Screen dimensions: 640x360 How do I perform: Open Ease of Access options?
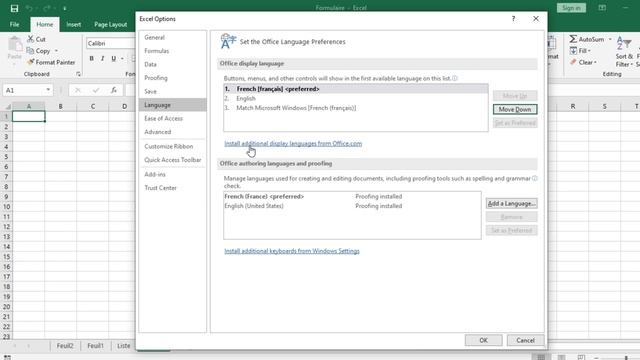point(172,118)
